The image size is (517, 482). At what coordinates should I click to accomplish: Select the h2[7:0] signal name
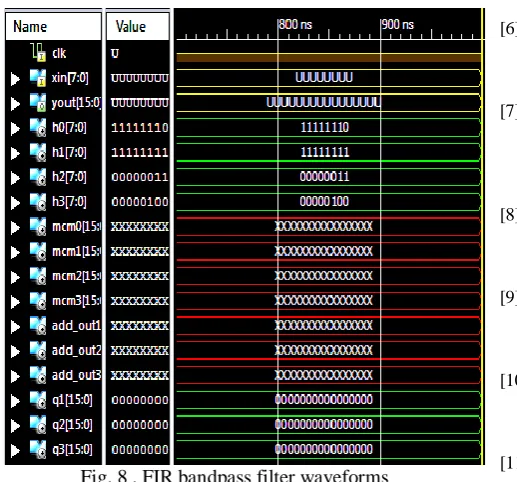click(x=69, y=177)
